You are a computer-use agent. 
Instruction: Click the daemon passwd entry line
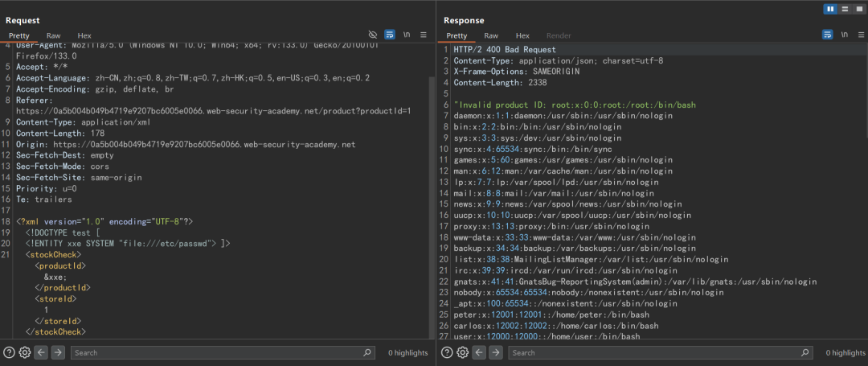click(x=563, y=116)
